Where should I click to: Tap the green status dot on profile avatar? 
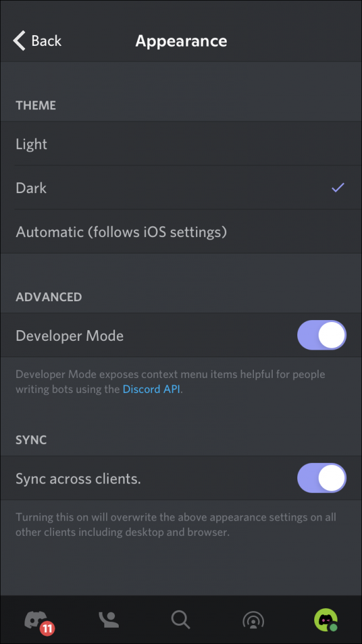333,628
